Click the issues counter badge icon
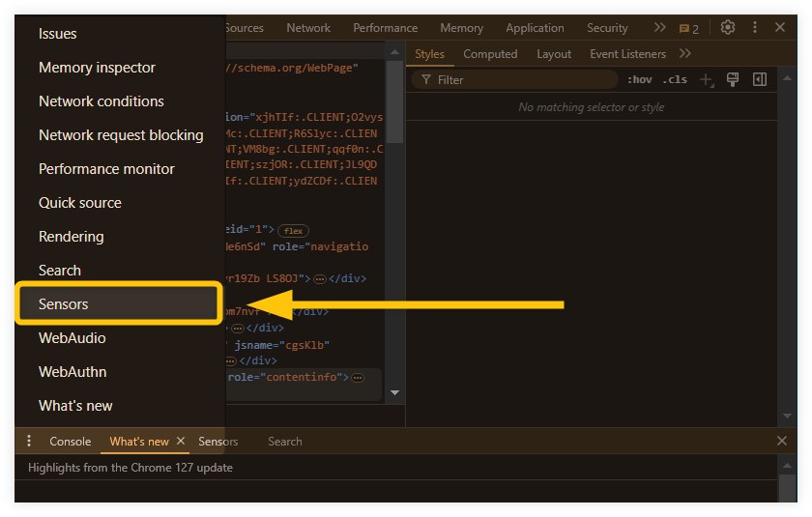The image size is (812, 517). pyautogui.click(x=688, y=29)
